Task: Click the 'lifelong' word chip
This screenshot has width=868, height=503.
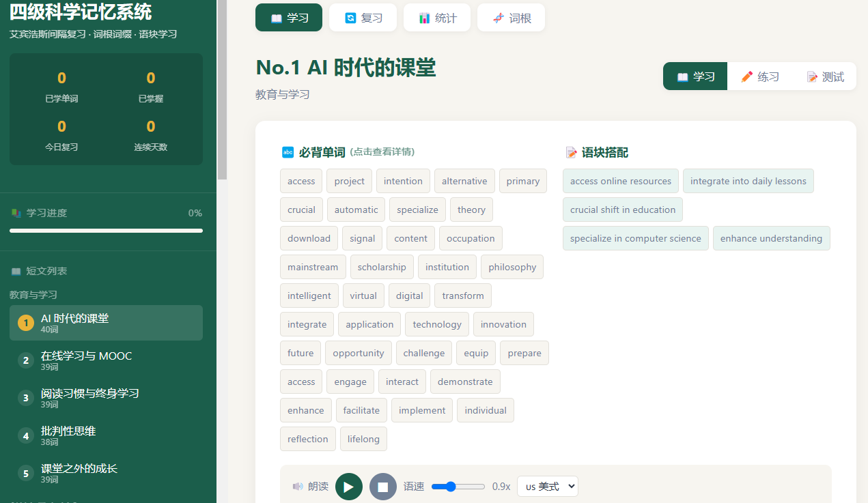Action: tap(363, 439)
